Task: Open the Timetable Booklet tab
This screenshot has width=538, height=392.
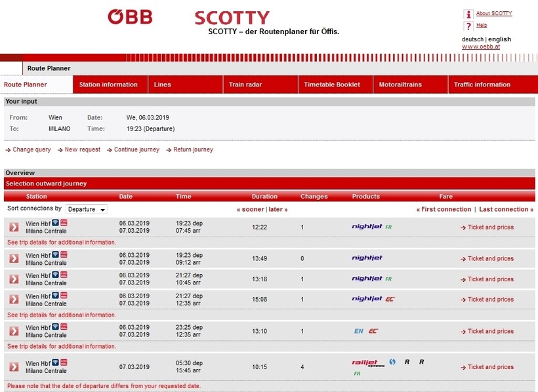Action: click(x=331, y=85)
